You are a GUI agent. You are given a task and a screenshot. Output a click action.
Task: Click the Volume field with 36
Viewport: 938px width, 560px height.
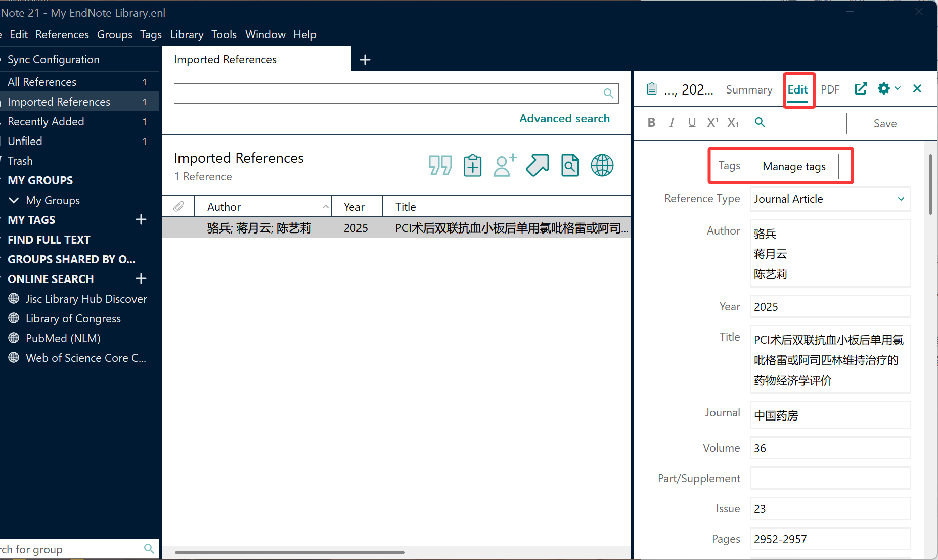point(830,448)
